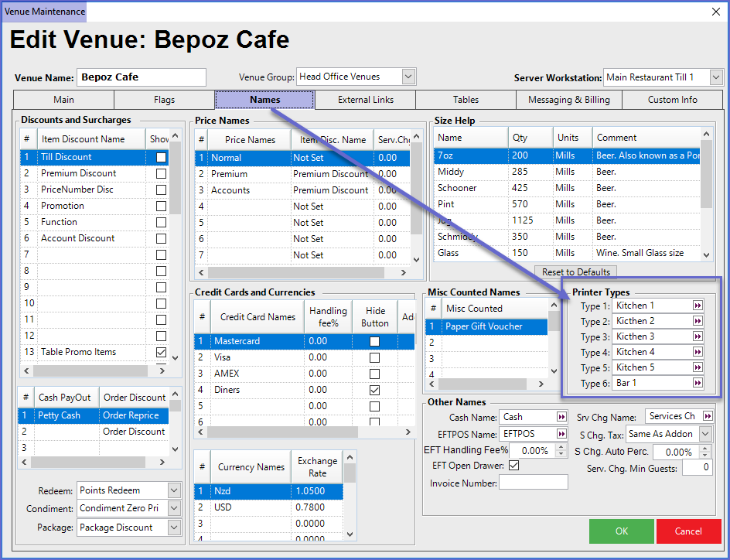This screenshot has height=560, width=730.
Task: Open the Messaging & Billing tab
Action: (x=569, y=100)
